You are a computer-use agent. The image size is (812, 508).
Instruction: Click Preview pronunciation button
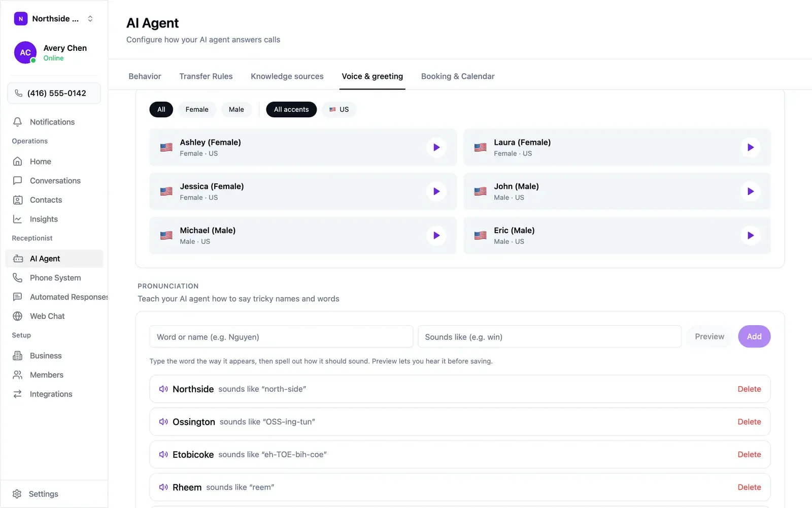(709, 336)
